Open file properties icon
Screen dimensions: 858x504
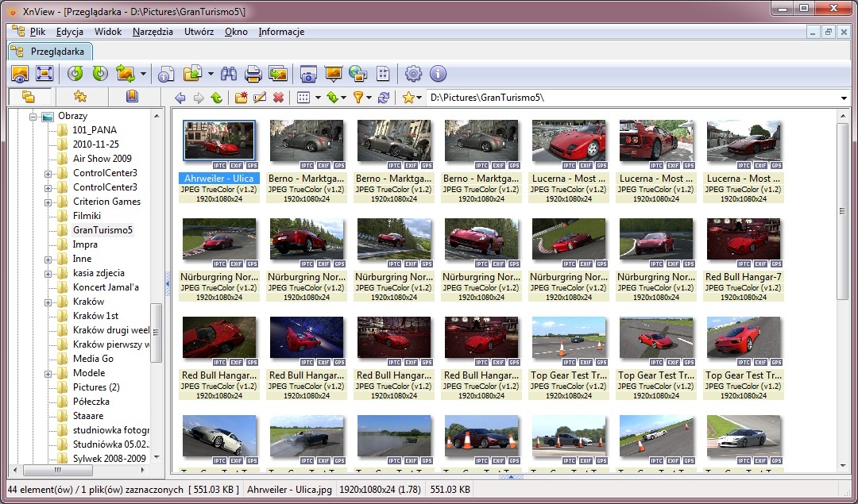click(166, 73)
